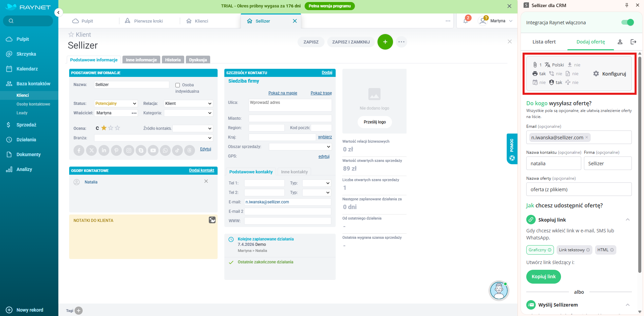Image resolution: width=644 pixels, height=316 pixels.
Task: Open the Status dropdown showing Potencjalny
Action: point(116,104)
